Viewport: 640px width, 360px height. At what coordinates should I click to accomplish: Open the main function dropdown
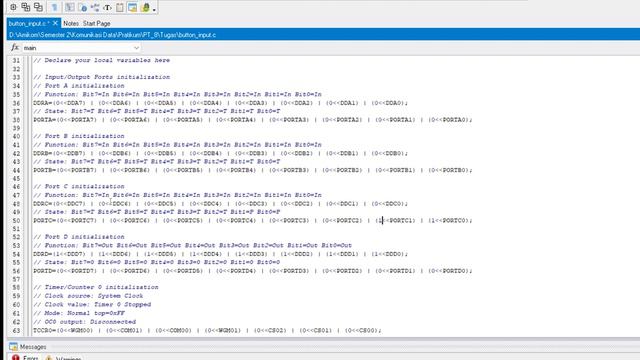coord(81,48)
